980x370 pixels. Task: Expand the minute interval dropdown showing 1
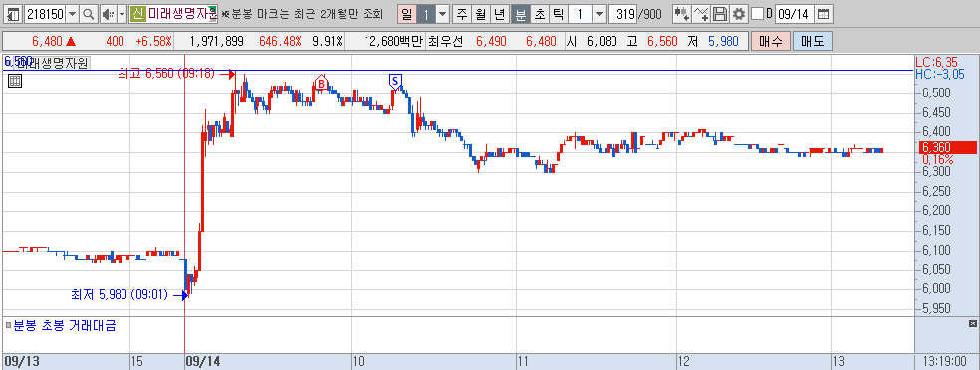pos(599,13)
